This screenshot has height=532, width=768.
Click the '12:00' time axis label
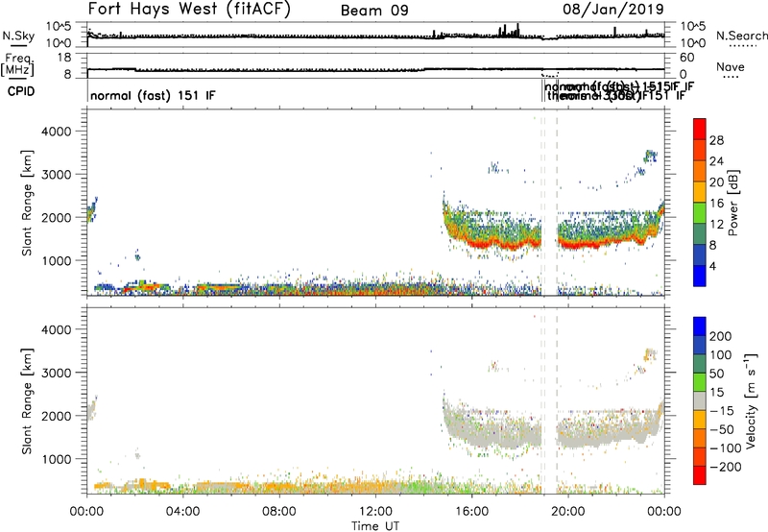tap(375, 512)
